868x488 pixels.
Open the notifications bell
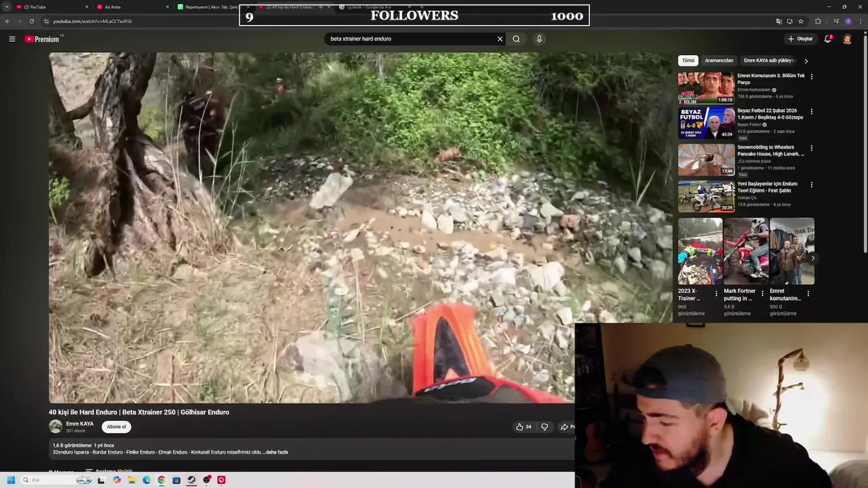[x=828, y=39]
